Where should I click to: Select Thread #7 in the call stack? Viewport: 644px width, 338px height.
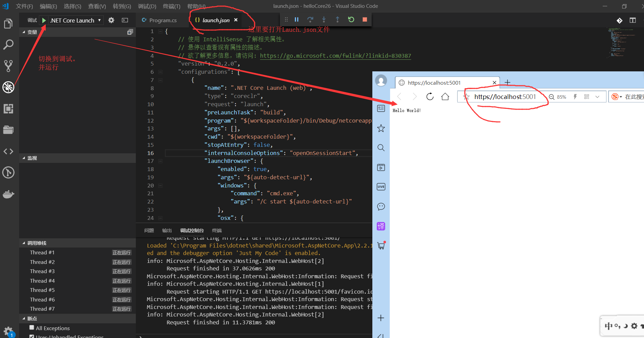pos(77,309)
